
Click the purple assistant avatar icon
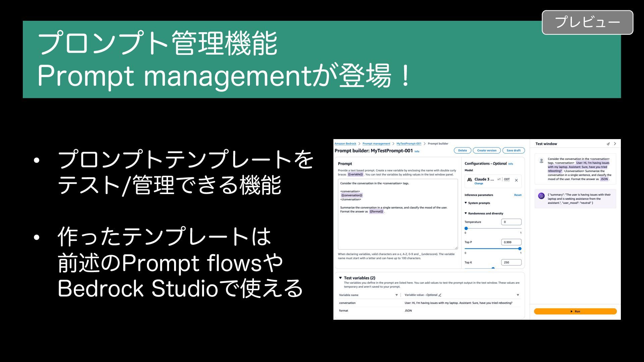click(541, 196)
